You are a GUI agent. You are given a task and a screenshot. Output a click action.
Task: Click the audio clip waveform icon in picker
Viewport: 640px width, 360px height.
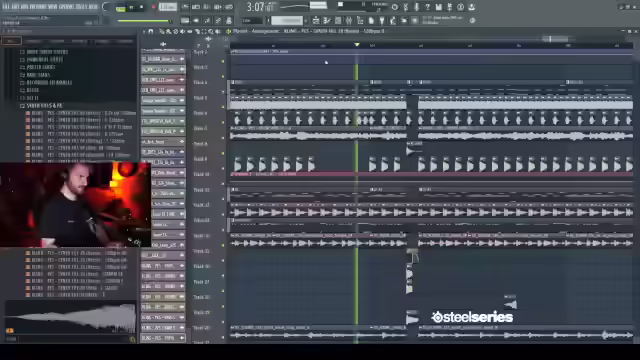163,44
